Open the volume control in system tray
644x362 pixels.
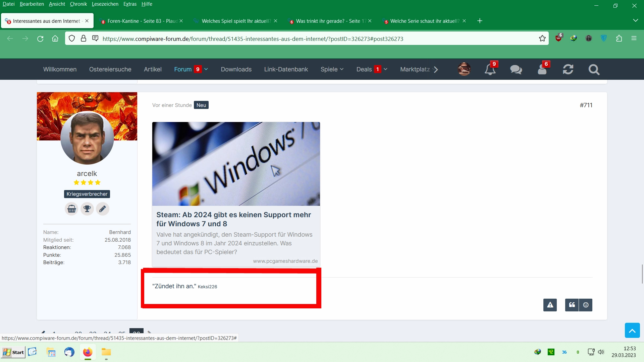[x=601, y=352]
